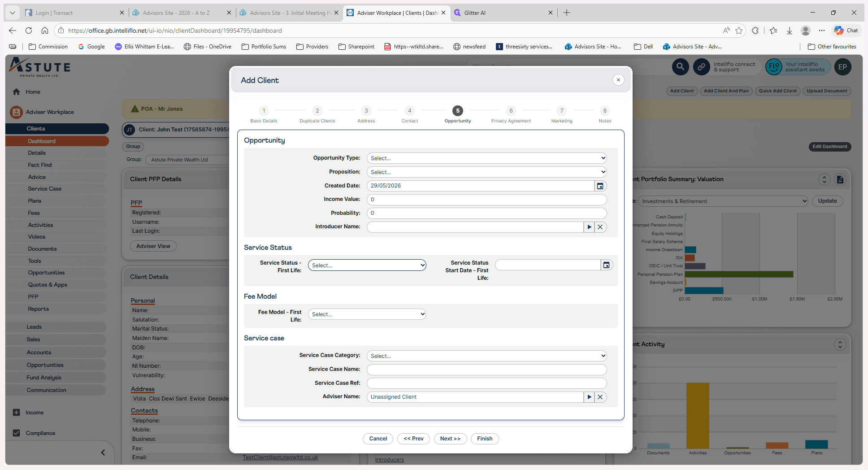Image resolution: width=868 pixels, height=470 pixels.
Task: Toggle the Compliance sidebar section
Action: [17, 433]
